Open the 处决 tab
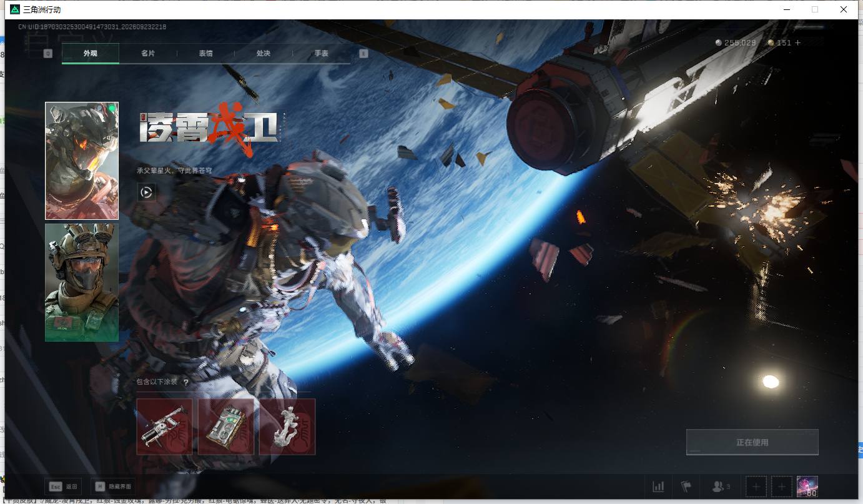 pos(264,54)
